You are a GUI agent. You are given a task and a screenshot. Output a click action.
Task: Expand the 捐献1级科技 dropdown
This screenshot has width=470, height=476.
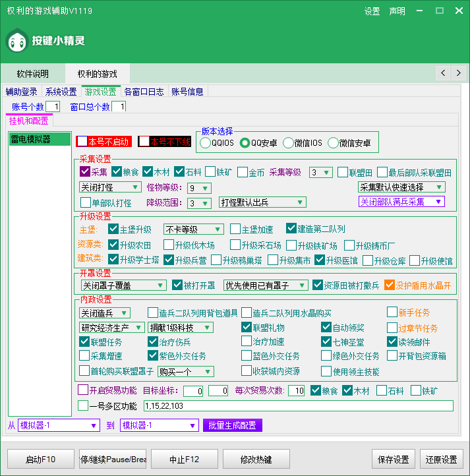point(181,328)
